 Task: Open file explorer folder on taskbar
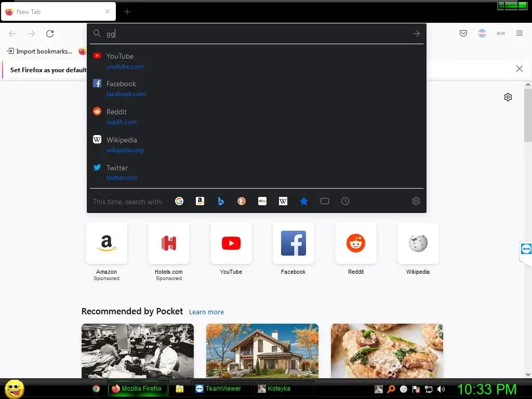click(180, 389)
